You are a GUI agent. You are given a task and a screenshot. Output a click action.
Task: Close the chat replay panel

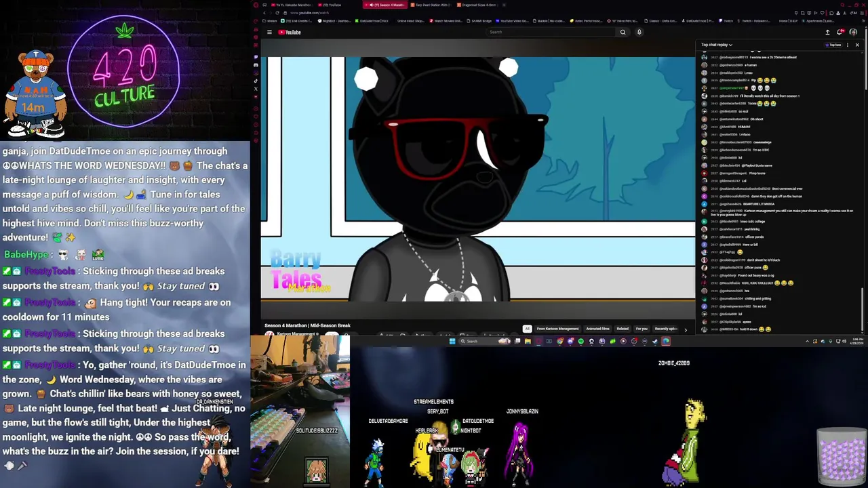coord(857,45)
